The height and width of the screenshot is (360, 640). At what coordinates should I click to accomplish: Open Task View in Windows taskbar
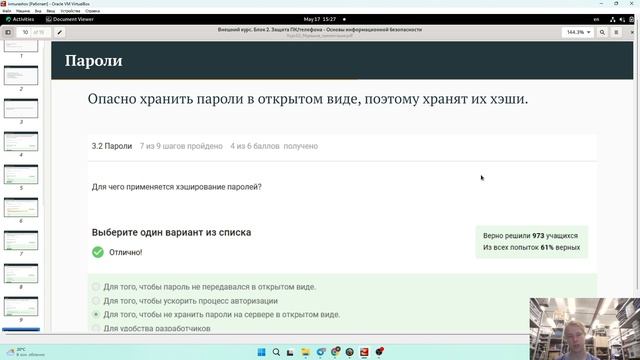[290, 352]
